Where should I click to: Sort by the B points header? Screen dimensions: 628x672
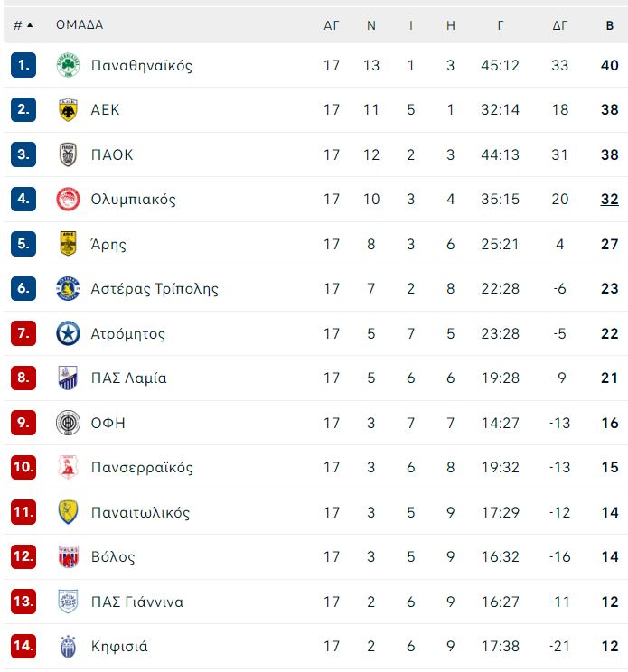pyautogui.click(x=610, y=25)
